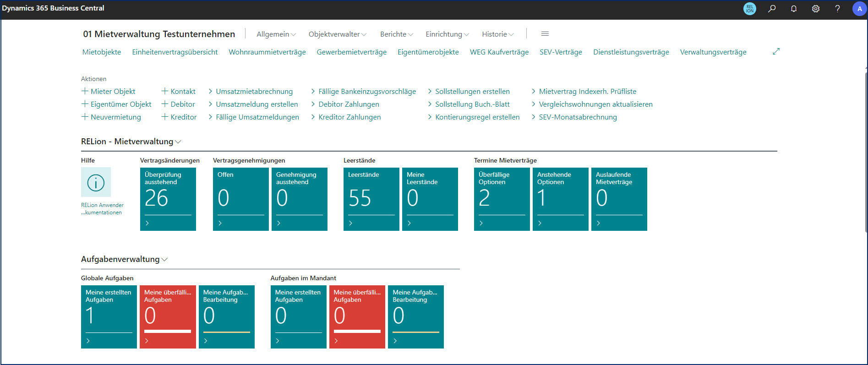868x365 pixels.
Task: Open the Mietobjekte navigation link
Action: tap(102, 52)
